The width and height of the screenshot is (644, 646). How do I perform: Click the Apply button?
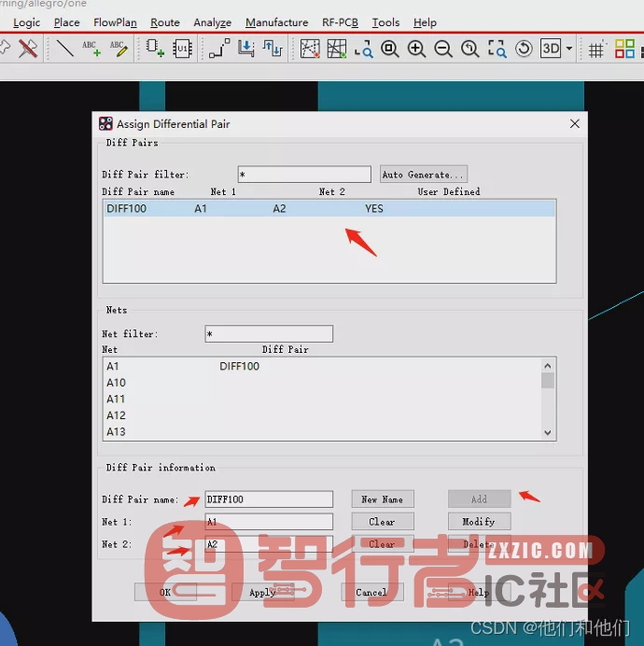pyautogui.click(x=263, y=592)
